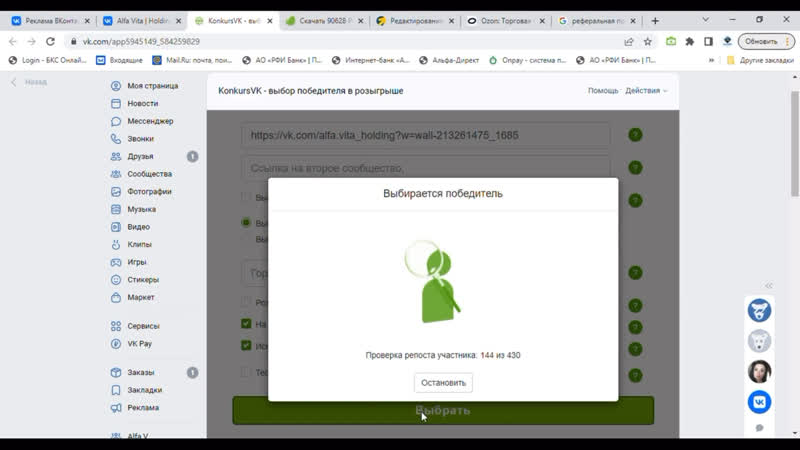Open new browser tab with plus
This screenshot has width=800, height=450.
point(655,21)
